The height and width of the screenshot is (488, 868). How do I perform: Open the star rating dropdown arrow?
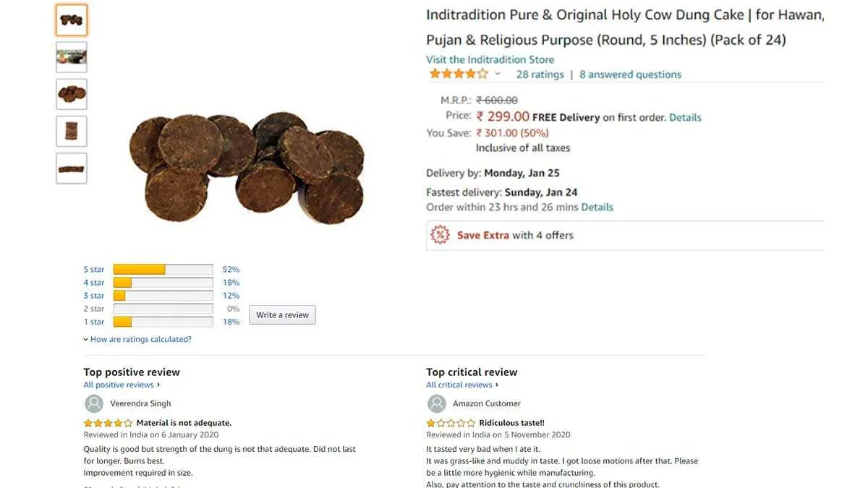coord(498,74)
